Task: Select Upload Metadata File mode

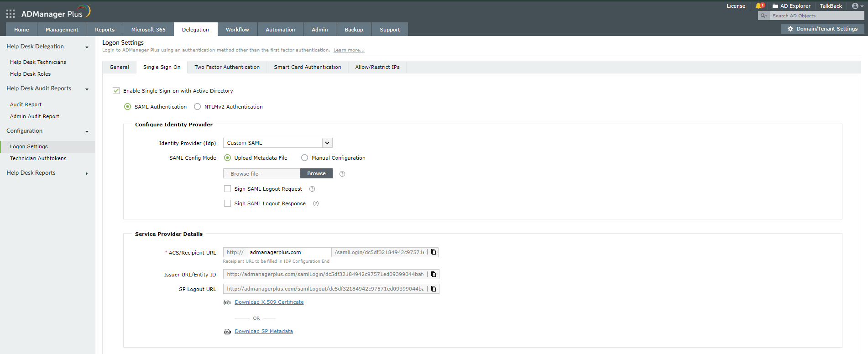Action: pyautogui.click(x=227, y=158)
